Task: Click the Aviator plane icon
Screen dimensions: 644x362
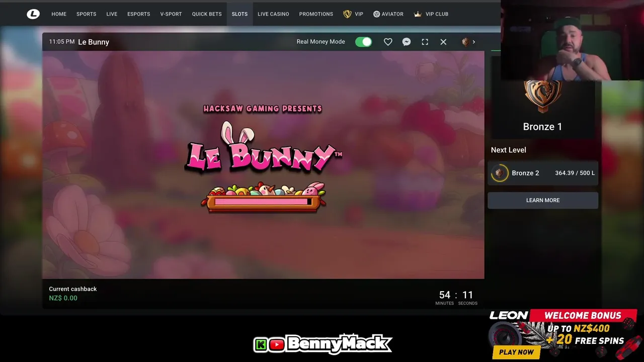Action: (x=376, y=14)
